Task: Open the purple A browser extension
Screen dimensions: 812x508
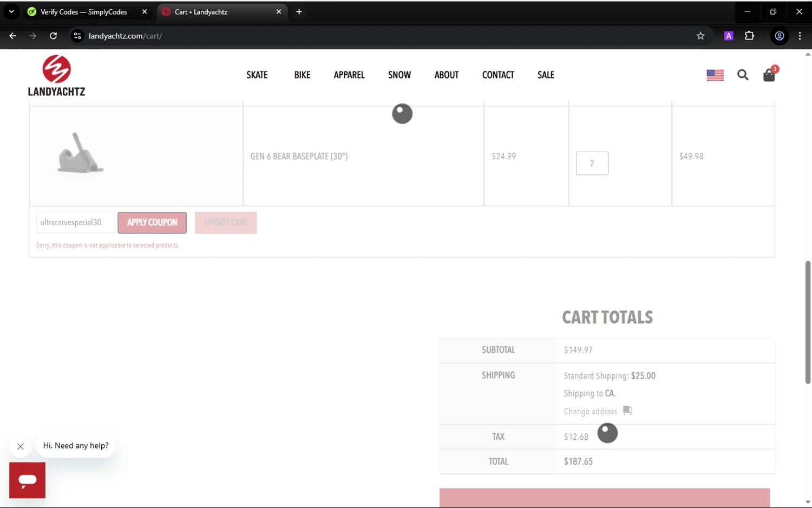Action: tap(729, 36)
